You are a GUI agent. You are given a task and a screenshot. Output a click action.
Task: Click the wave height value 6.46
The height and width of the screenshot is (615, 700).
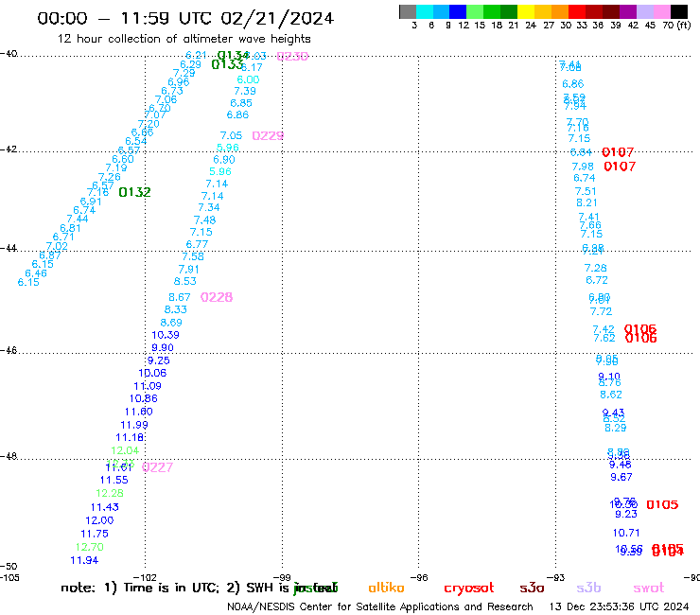pos(36,273)
